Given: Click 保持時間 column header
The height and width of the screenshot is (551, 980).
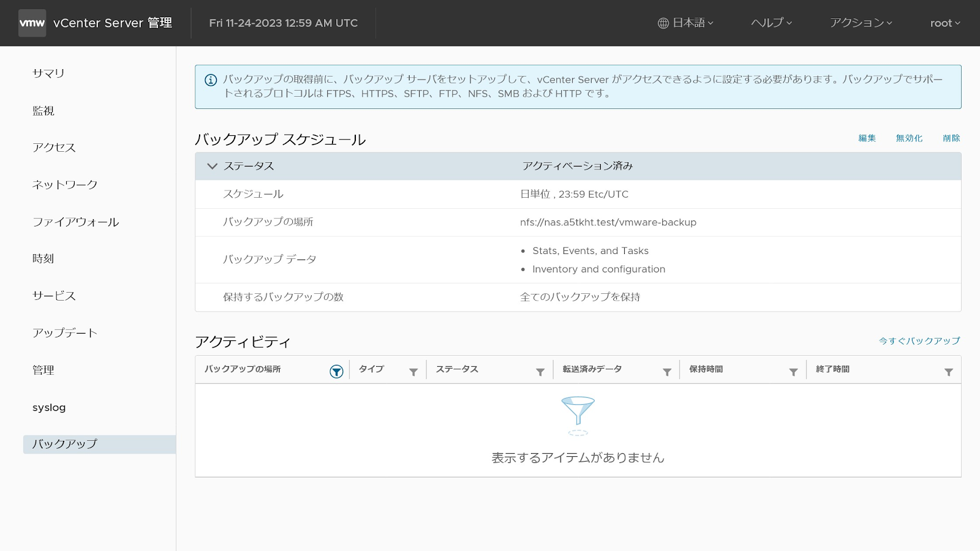Looking at the screenshot, I should (x=706, y=369).
